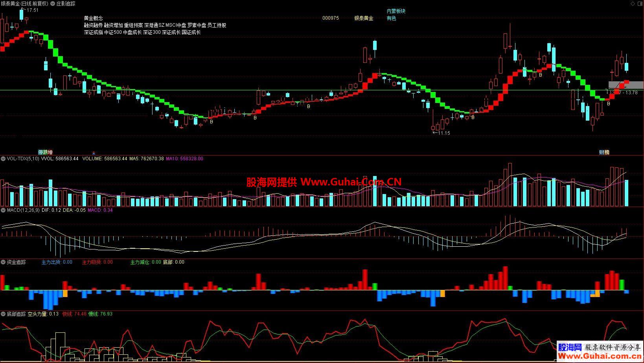Click the MACD(12,26,9) indicator label
The width and height of the screenshot is (644, 363).
coord(23,210)
